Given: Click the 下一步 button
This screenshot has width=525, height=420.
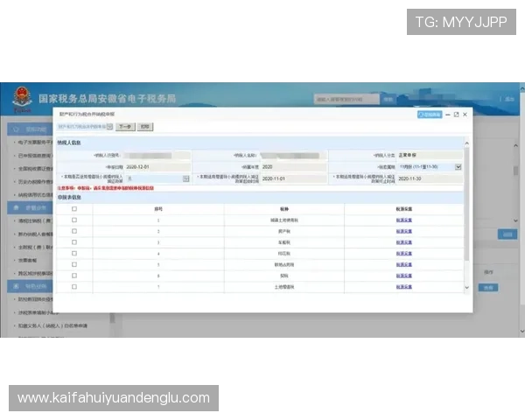Looking at the screenshot, I should point(125,127).
